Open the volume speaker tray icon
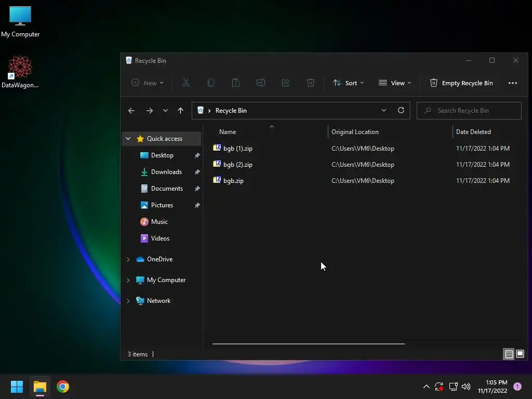The width and height of the screenshot is (532, 399). (466, 387)
